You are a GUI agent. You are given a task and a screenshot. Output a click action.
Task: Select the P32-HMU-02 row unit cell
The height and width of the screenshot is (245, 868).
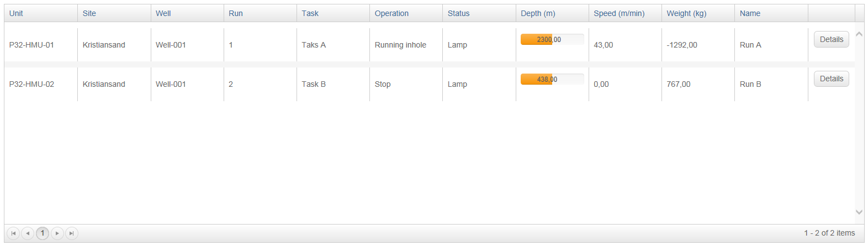tap(31, 84)
